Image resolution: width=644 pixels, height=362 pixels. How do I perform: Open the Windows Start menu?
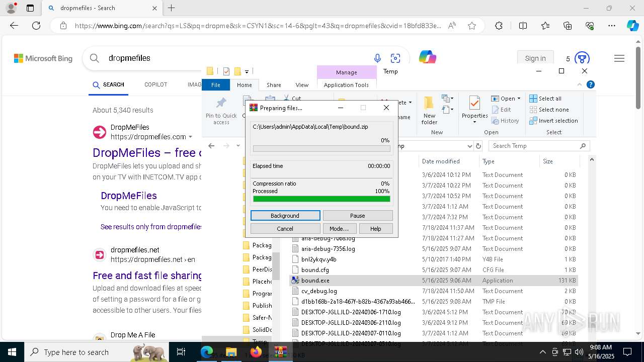12,352
